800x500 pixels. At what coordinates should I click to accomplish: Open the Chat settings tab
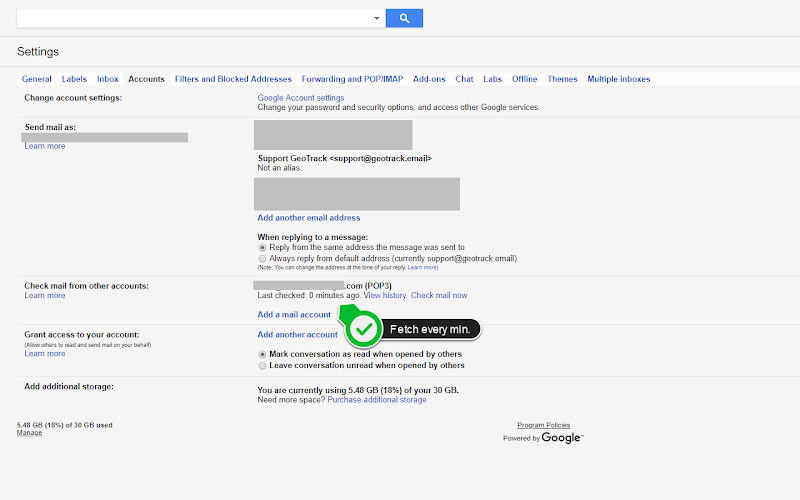pyautogui.click(x=464, y=79)
